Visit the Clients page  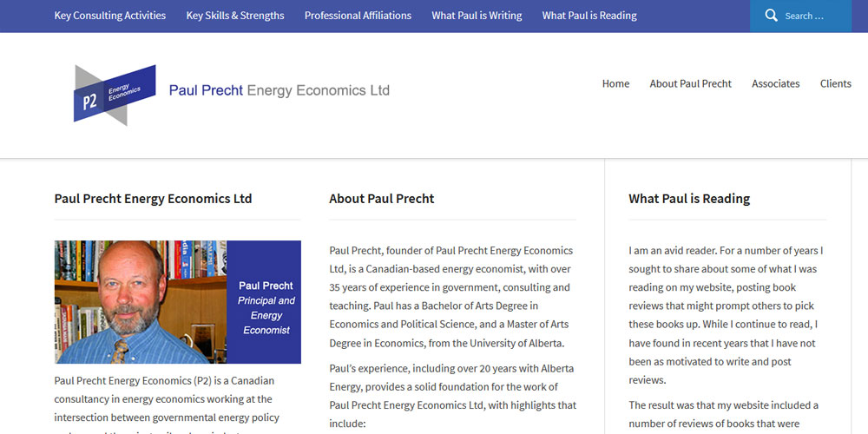(835, 84)
